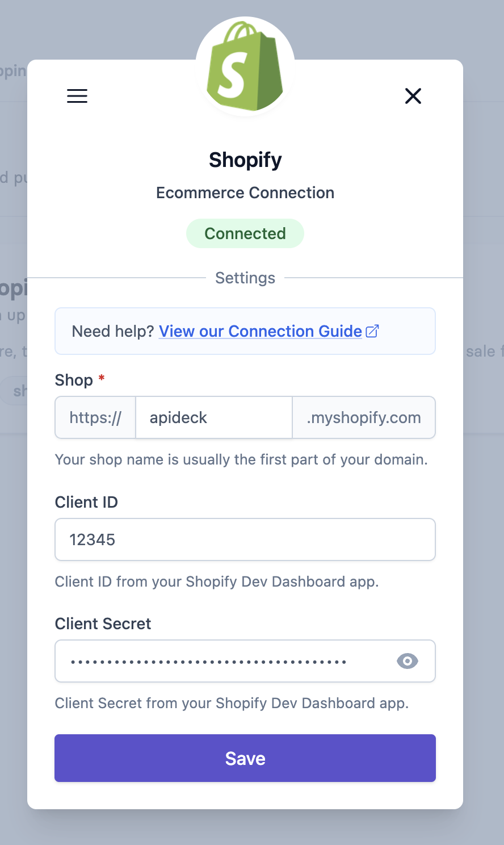Click the green Connected status badge
Image resolution: width=504 pixels, height=845 pixels.
pyautogui.click(x=245, y=233)
